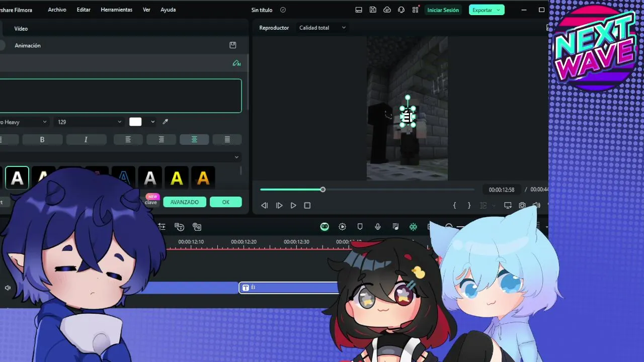644x362 pixels.
Task: Open the Editar menu
Action: pyautogui.click(x=84, y=10)
